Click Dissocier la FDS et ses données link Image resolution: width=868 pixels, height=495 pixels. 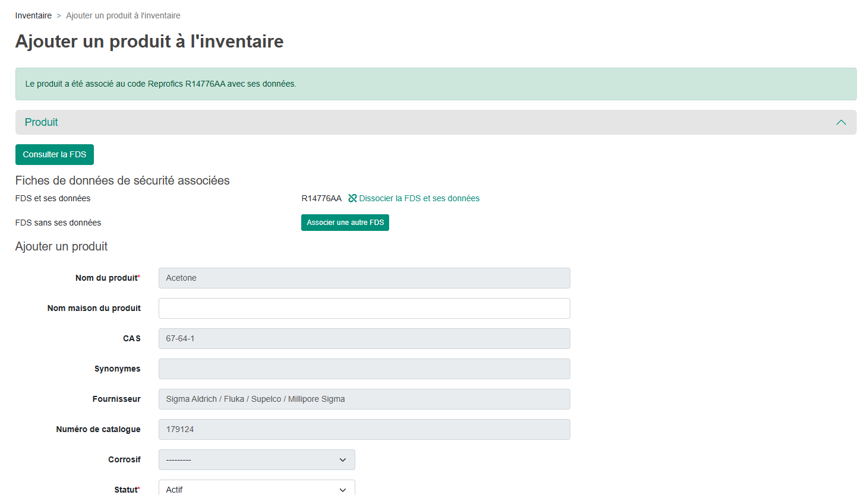[419, 198]
